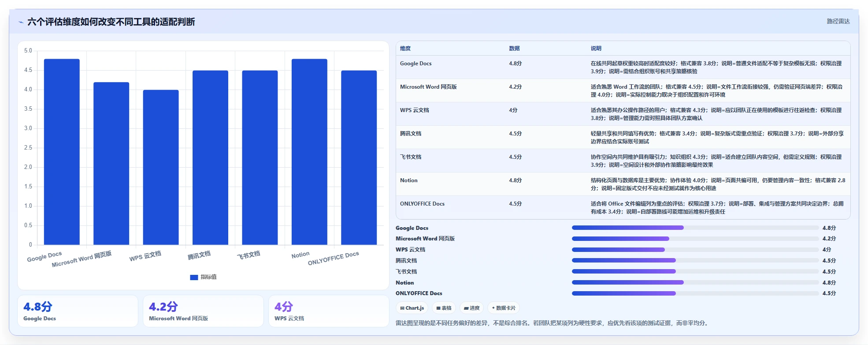Click the 4.2分 value beside the progress bar
This screenshot has height=345, width=868.
(x=829, y=239)
